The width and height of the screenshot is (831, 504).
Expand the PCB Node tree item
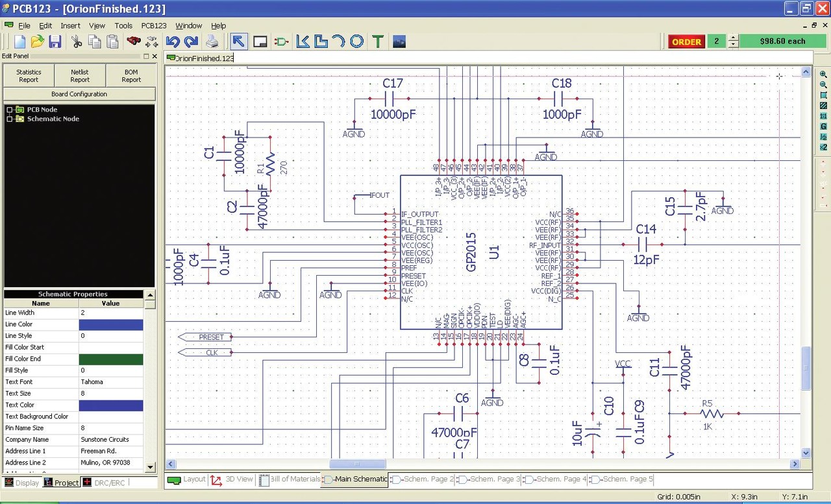click(10, 110)
